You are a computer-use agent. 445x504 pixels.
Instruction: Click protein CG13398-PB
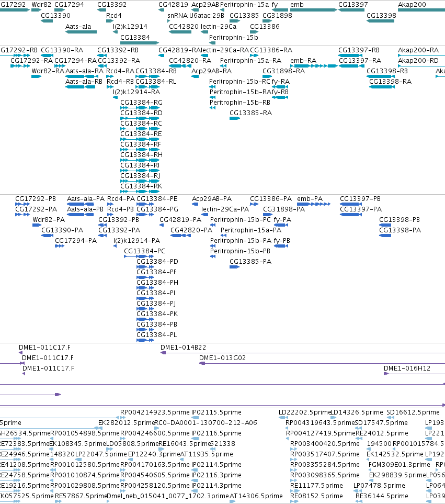400,219
